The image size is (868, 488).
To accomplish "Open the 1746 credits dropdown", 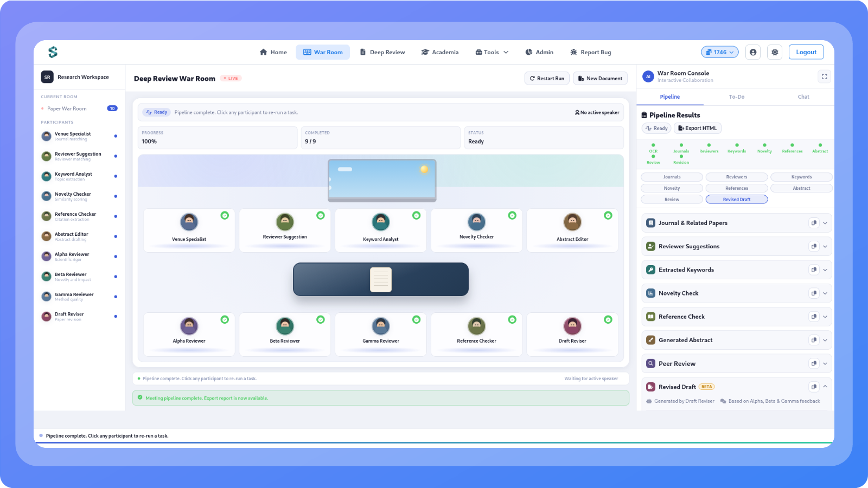I will point(720,52).
